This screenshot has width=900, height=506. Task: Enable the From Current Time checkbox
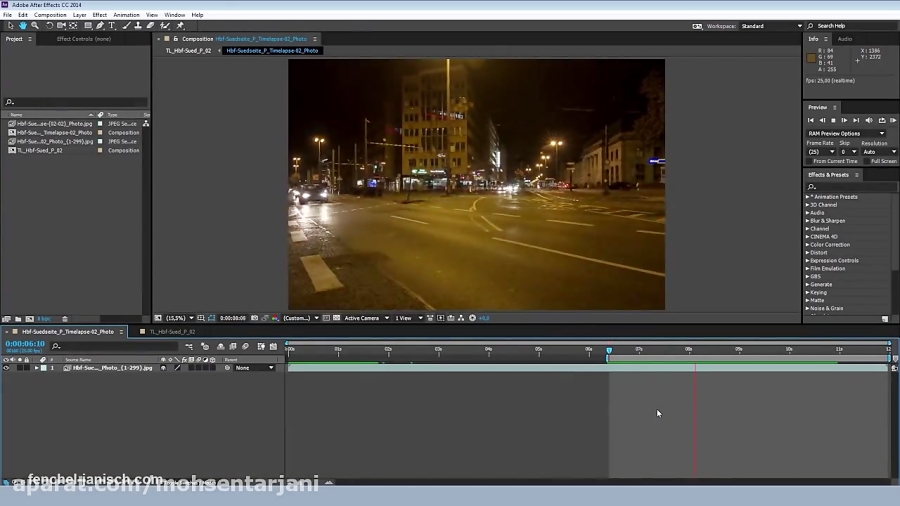809,161
